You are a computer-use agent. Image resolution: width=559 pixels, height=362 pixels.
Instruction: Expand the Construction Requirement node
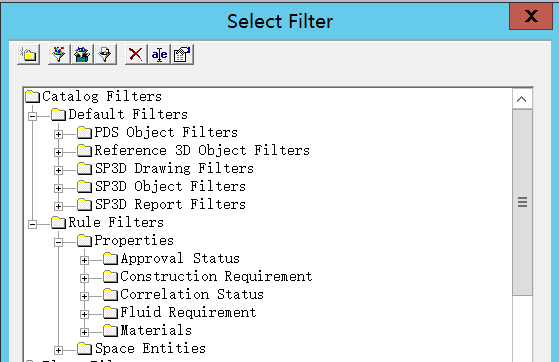tap(84, 278)
